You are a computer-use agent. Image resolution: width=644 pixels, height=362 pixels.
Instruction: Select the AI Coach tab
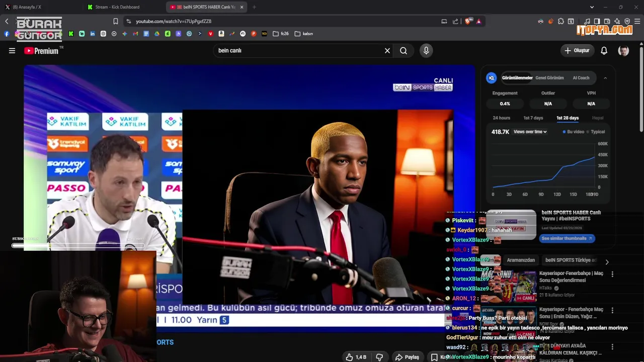[581, 78]
